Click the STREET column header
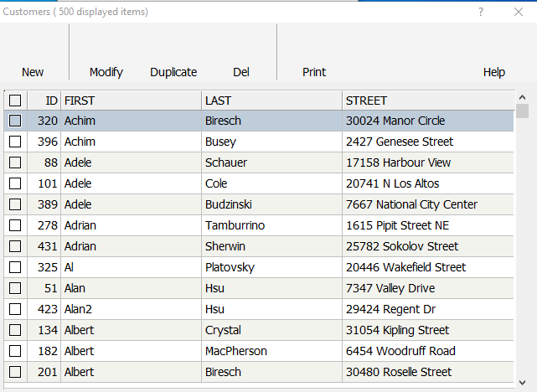Viewport: 537px width, 392px height. (428, 101)
